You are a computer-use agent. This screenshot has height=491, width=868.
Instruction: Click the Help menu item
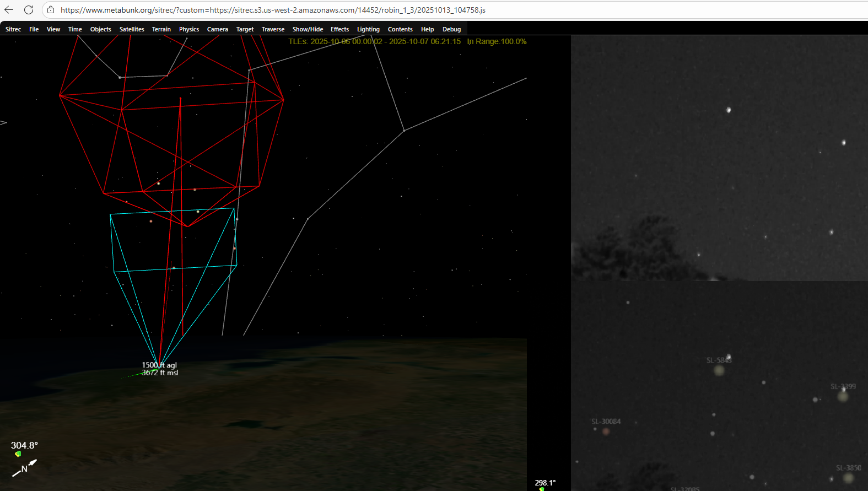point(427,29)
